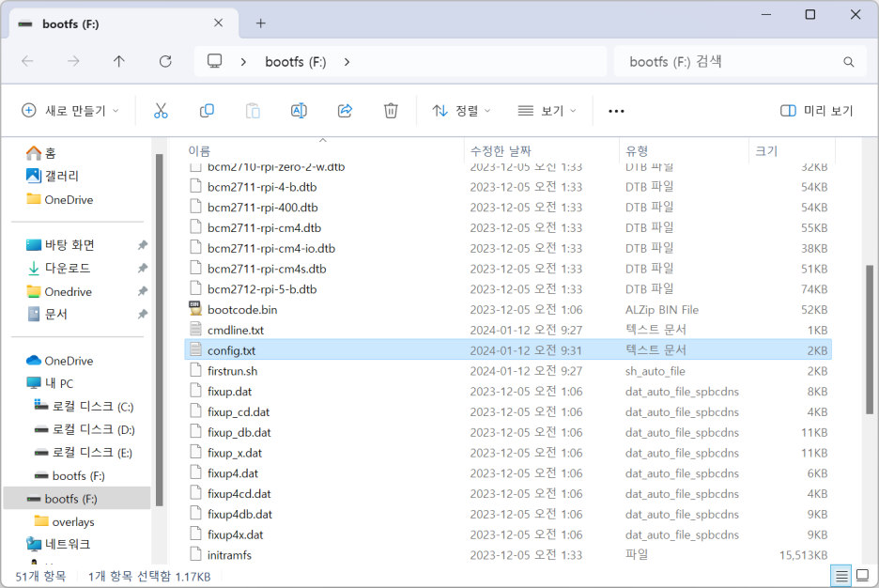Click the navigation pane scrollbar
The image size is (879, 588).
[159, 330]
